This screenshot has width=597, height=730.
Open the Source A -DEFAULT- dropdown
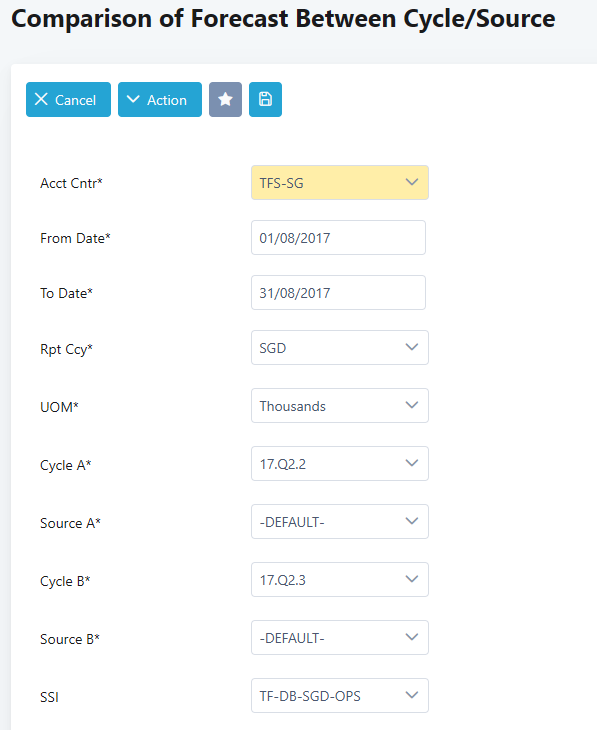(340, 521)
